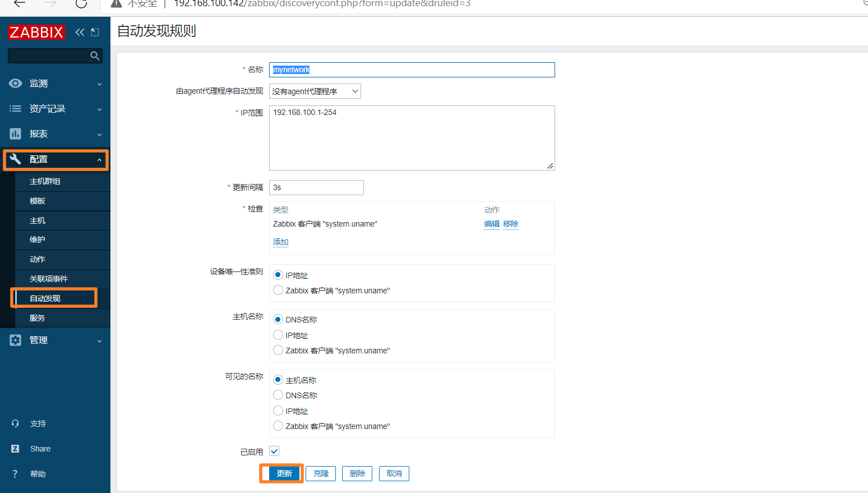This screenshot has height=493, width=868.
Task: Go back with browser back arrow
Action: tap(20, 3)
